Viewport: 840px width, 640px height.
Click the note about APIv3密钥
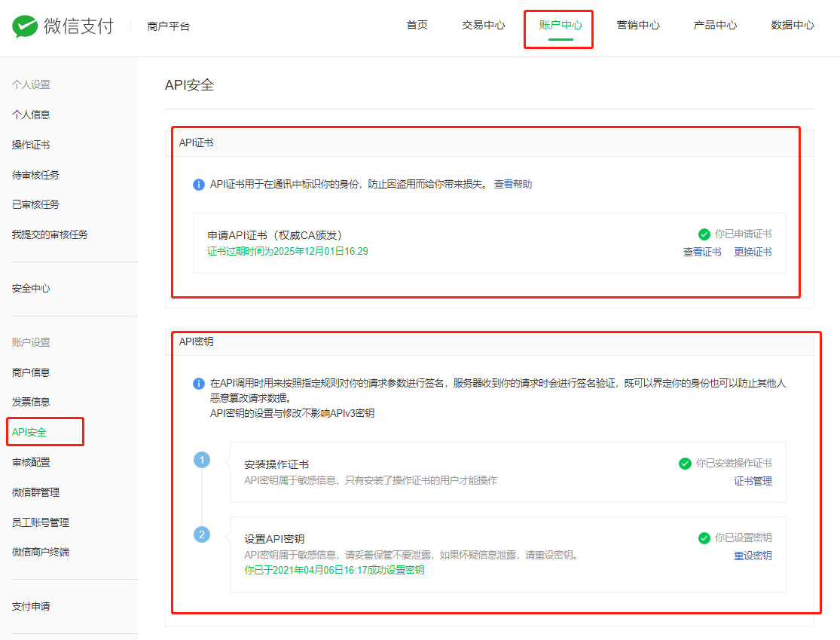coord(292,413)
